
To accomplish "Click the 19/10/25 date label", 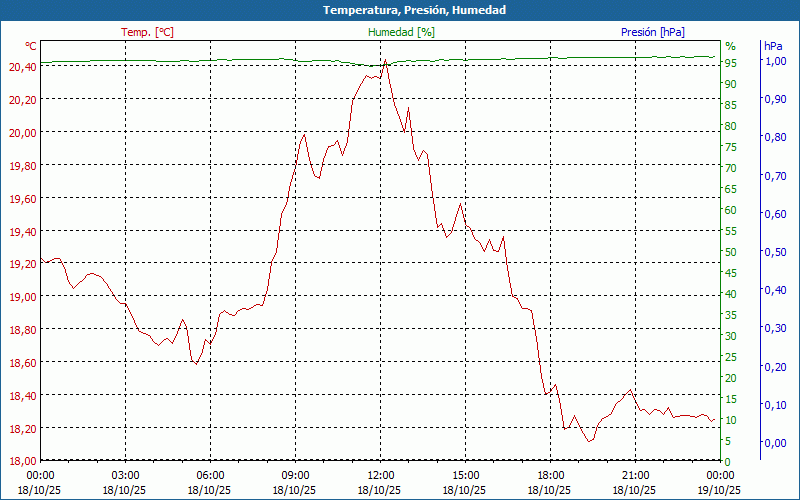I will [720, 490].
